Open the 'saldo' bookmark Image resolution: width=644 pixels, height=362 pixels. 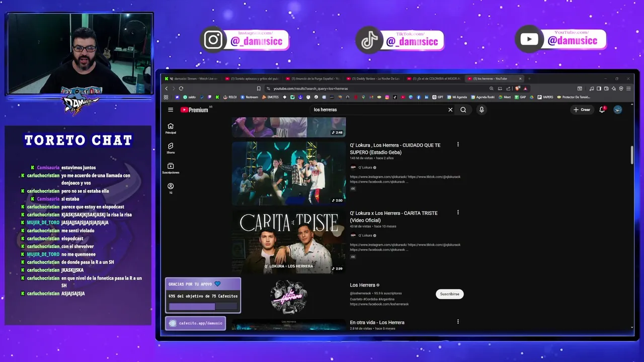point(189,97)
